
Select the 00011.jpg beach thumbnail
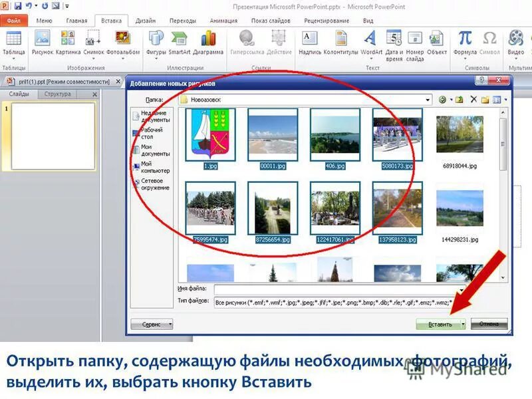(273, 134)
